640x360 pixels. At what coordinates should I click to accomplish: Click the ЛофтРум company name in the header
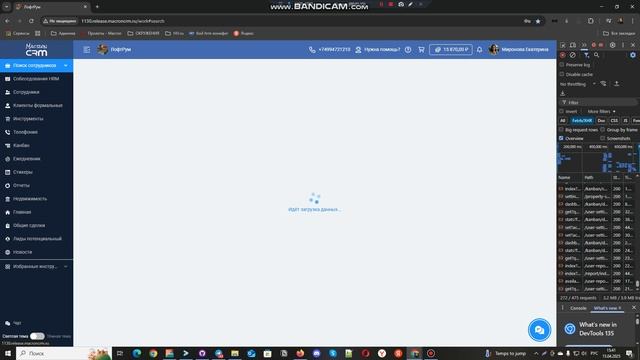click(121, 49)
